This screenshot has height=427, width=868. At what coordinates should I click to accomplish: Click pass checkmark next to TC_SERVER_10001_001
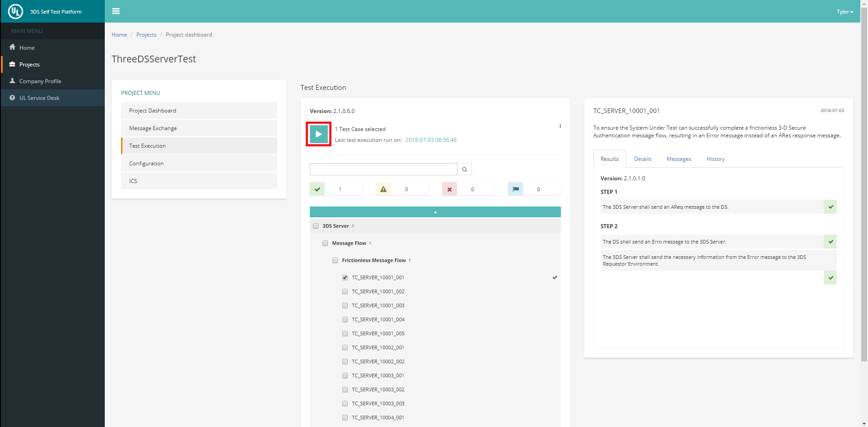(x=555, y=277)
